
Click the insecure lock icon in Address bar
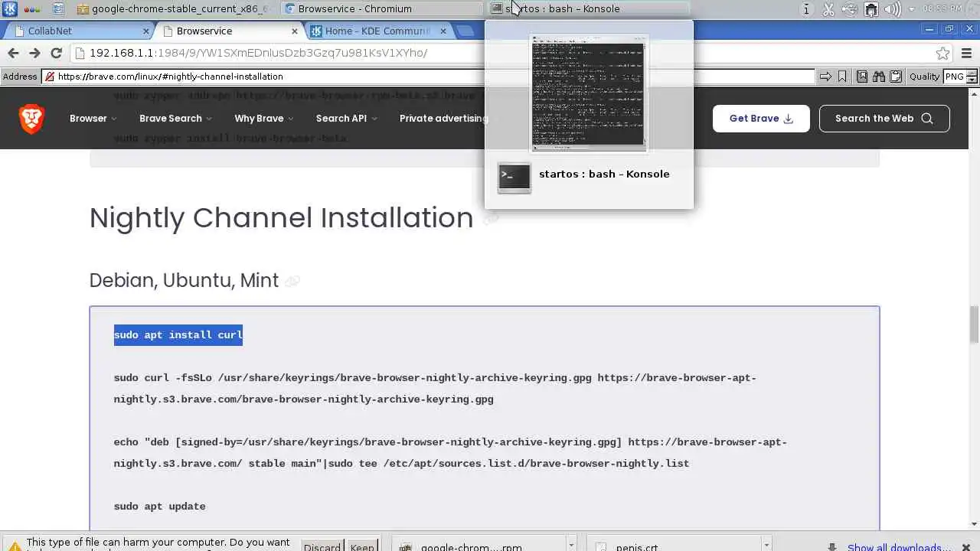(50, 77)
